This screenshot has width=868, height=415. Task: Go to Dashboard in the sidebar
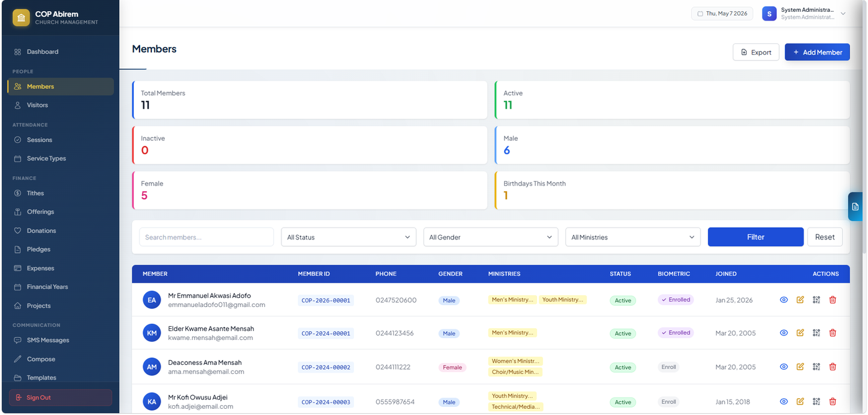(60, 51)
